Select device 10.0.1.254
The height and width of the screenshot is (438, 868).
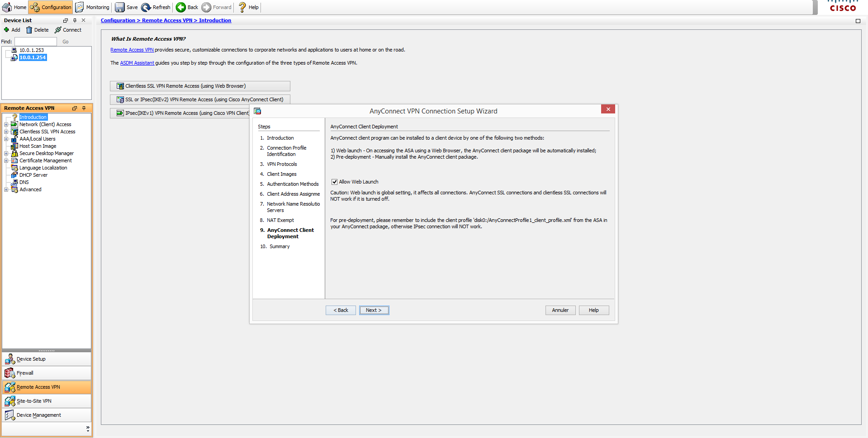33,57
